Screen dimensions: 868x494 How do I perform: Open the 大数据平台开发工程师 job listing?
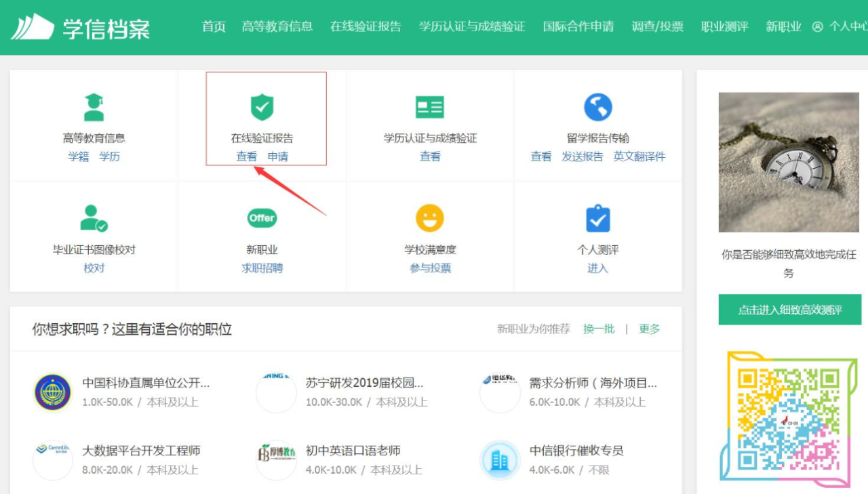(x=141, y=451)
